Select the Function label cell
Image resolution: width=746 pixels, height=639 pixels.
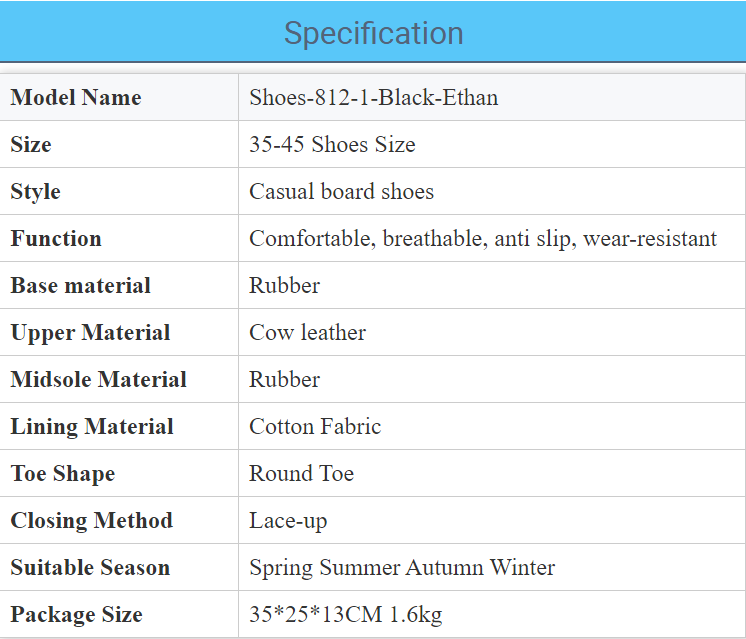coord(119,238)
